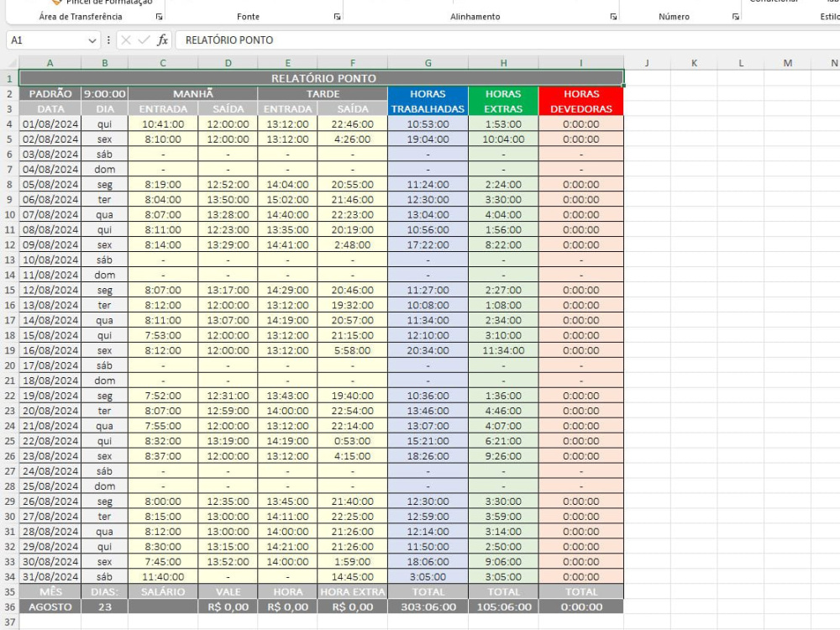The height and width of the screenshot is (630, 840).
Task: Click the cancel entry X icon
Action: [126, 40]
